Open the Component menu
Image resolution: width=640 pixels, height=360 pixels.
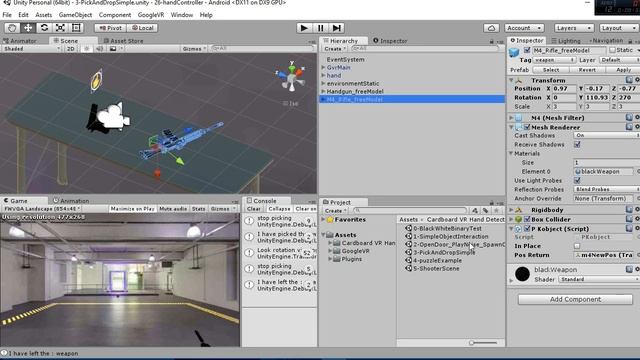[x=115, y=15]
